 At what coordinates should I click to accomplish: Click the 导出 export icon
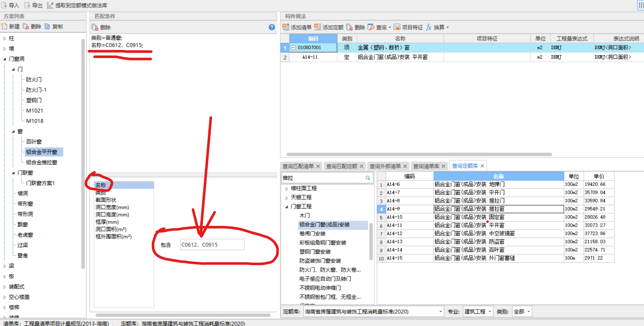point(27,5)
